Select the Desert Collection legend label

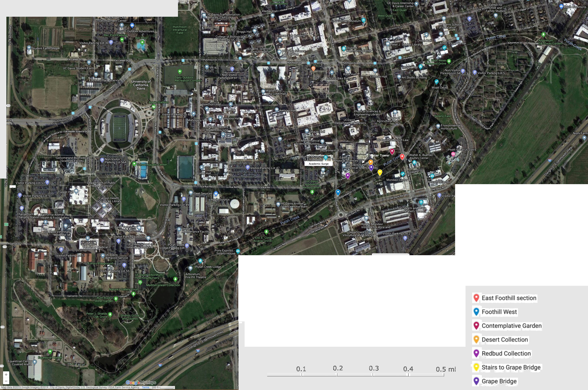pos(505,340)
